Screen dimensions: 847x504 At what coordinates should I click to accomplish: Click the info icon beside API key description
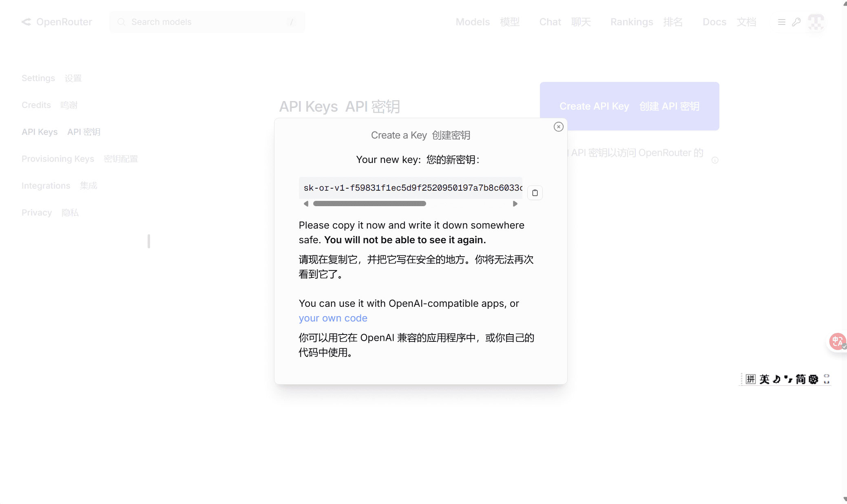click(x=714, y=160)
